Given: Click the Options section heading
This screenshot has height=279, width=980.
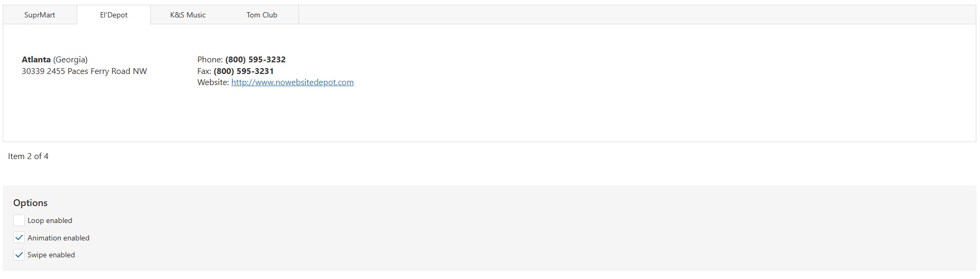Looking at the screenshot, I should coord(30,203).
